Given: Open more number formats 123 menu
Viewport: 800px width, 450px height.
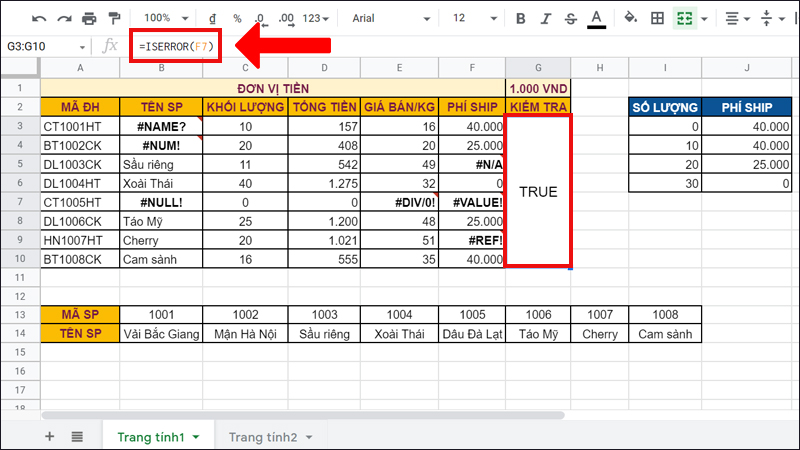Looking at the screenshot, I should (x=315, y=19).
